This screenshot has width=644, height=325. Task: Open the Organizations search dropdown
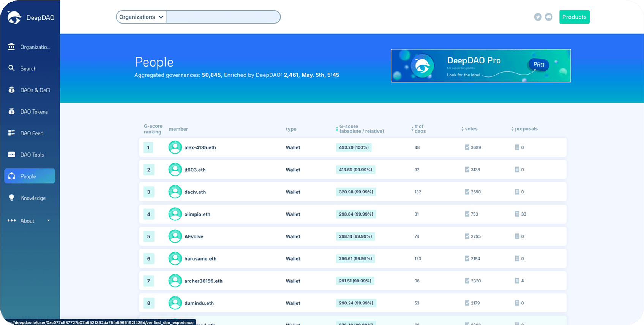click(x=141, y=17)
